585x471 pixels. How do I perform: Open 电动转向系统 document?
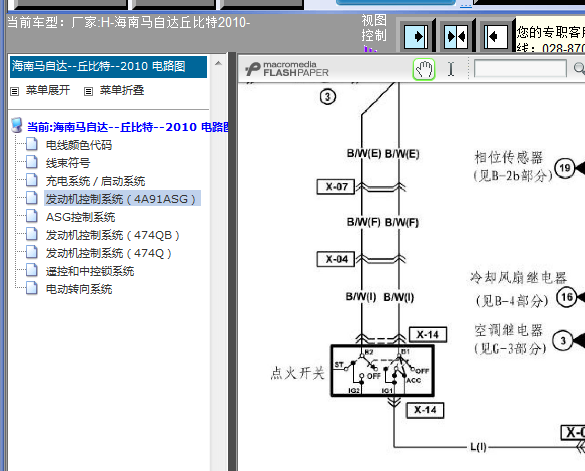click(x=79, y=289)
